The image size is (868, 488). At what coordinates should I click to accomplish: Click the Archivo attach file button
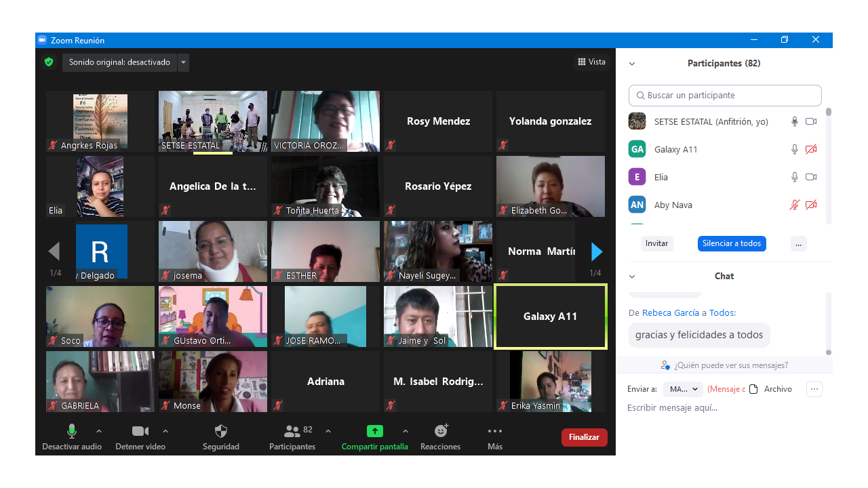770,389
